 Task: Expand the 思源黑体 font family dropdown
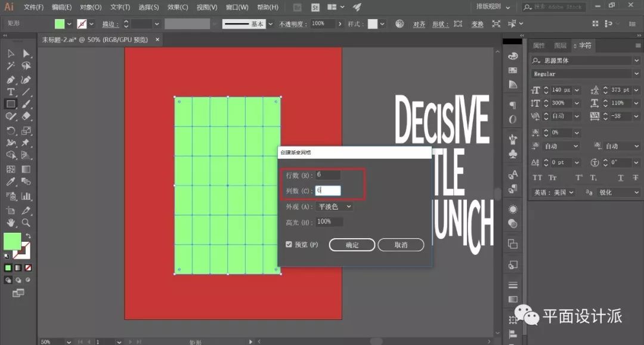point(636,60)
